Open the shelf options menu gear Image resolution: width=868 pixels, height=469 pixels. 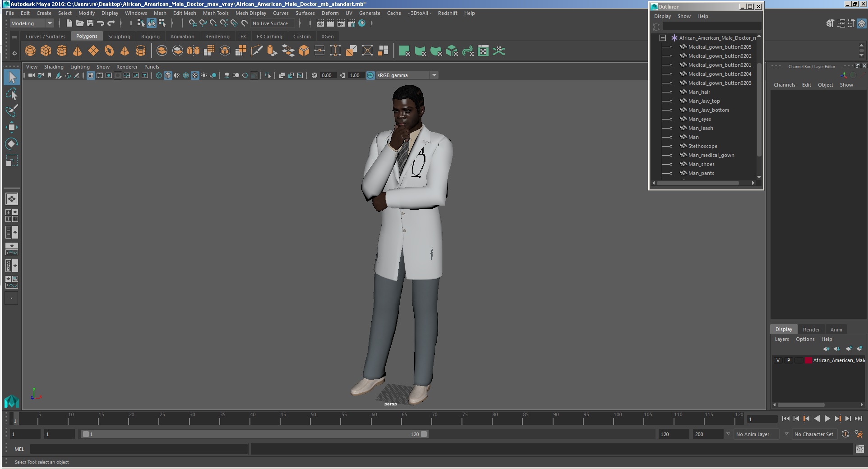point(14,53)
